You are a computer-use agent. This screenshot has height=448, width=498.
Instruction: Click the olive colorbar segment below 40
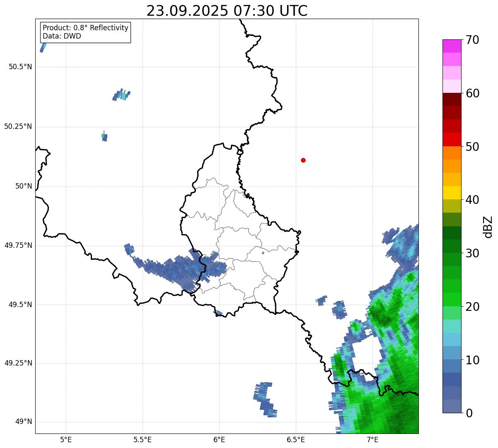[x=452, y=206]
